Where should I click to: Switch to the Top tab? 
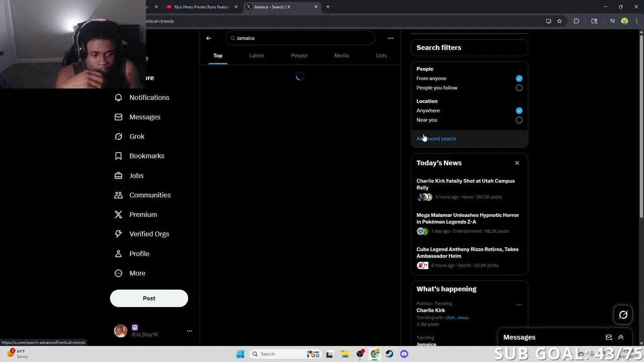pos(218,55)
